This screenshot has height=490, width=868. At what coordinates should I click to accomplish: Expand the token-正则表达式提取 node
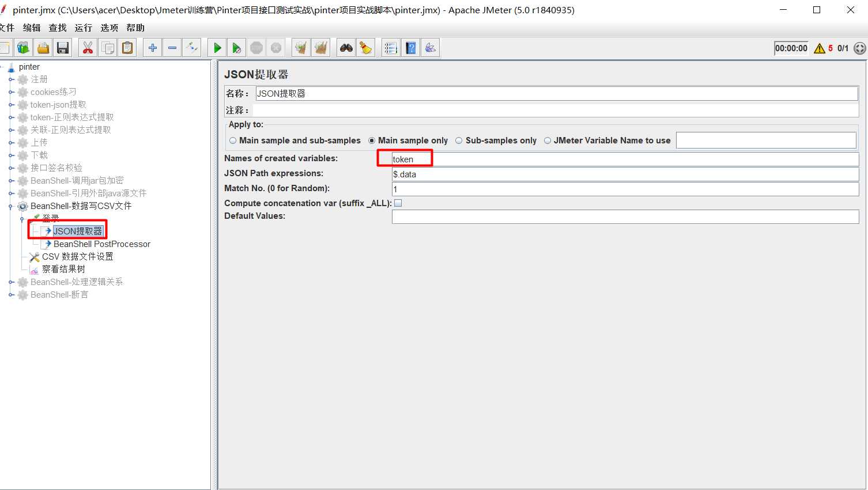(11, 117)
